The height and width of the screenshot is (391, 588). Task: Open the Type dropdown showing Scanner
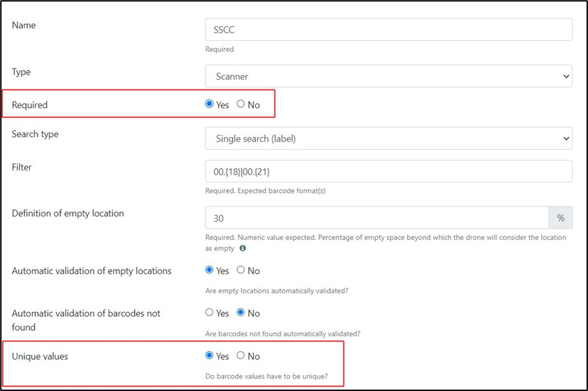(388, 76)
